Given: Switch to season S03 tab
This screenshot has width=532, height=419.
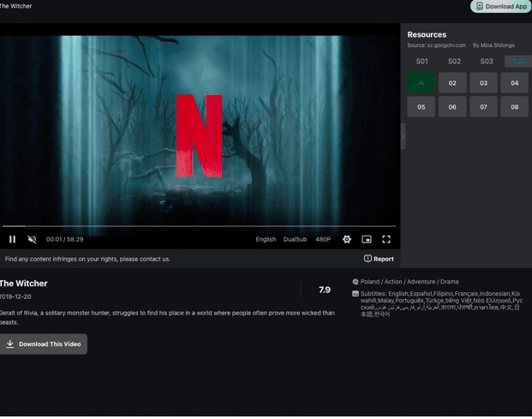Looking at the screenshot, I should pyautogui.click(x=487, y=62).
